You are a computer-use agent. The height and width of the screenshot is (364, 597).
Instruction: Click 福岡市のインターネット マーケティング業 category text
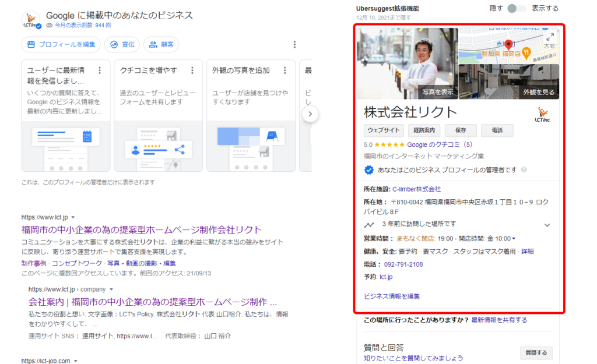coord(423,156)
